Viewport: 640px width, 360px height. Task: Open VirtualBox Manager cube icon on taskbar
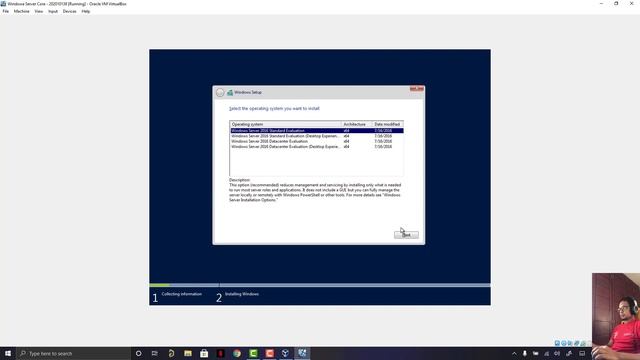point(285,353)
